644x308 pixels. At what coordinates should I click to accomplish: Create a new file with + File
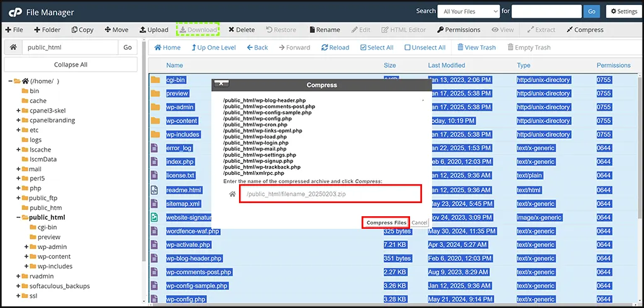(14, 30)
